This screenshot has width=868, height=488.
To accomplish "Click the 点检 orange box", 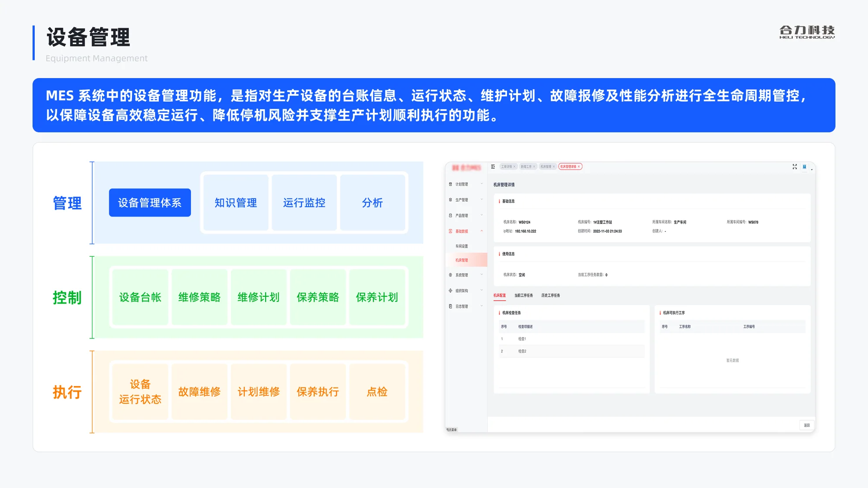I will (x=377, y=392).
